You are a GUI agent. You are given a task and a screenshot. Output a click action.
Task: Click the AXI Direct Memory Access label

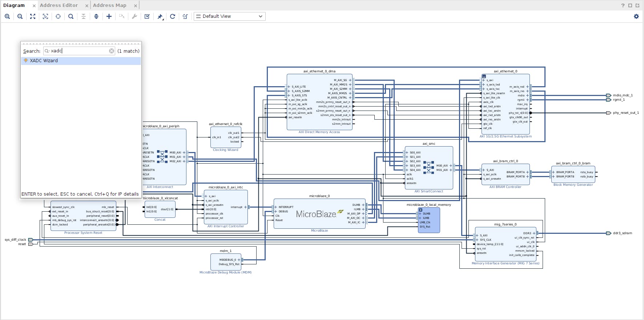319,132
